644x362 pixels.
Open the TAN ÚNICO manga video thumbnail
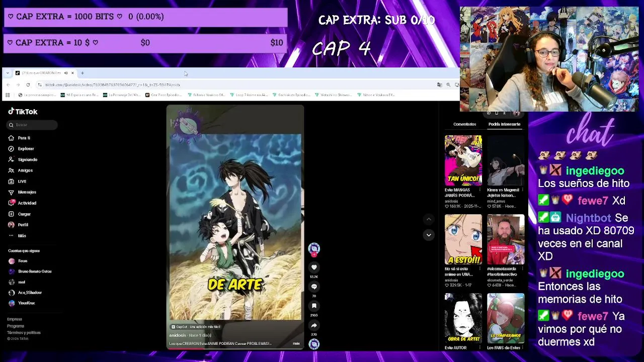pyautogui.click(x=463, y=160)
